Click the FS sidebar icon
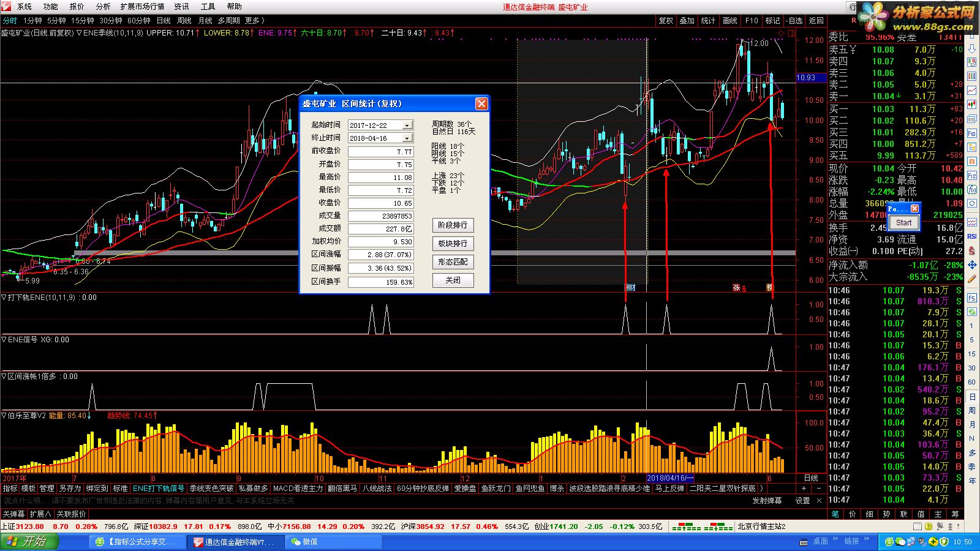This screenshot has height=551, width=980. [x=972, y=298]
